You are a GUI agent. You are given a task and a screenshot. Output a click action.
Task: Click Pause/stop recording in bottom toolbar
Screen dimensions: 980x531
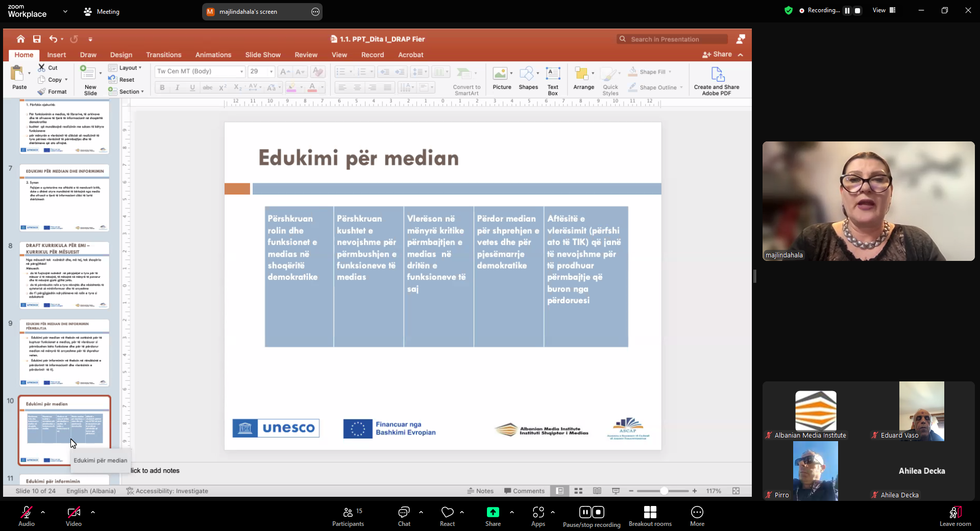tap(592, 517)
